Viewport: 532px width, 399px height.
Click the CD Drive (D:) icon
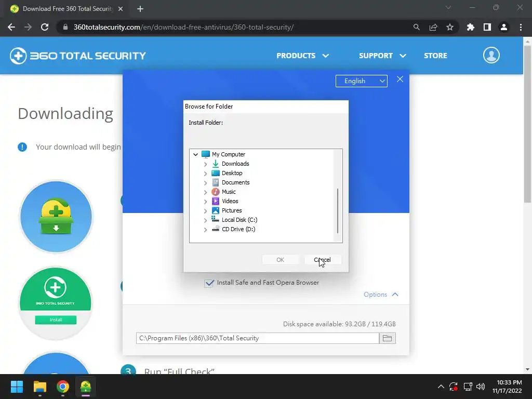point(216,229)
